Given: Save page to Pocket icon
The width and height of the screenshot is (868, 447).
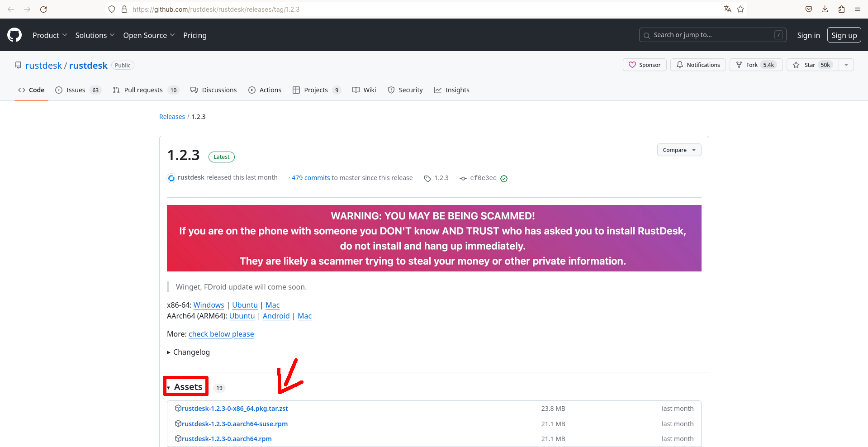Looking at the screenshot, I should point(809,9).
